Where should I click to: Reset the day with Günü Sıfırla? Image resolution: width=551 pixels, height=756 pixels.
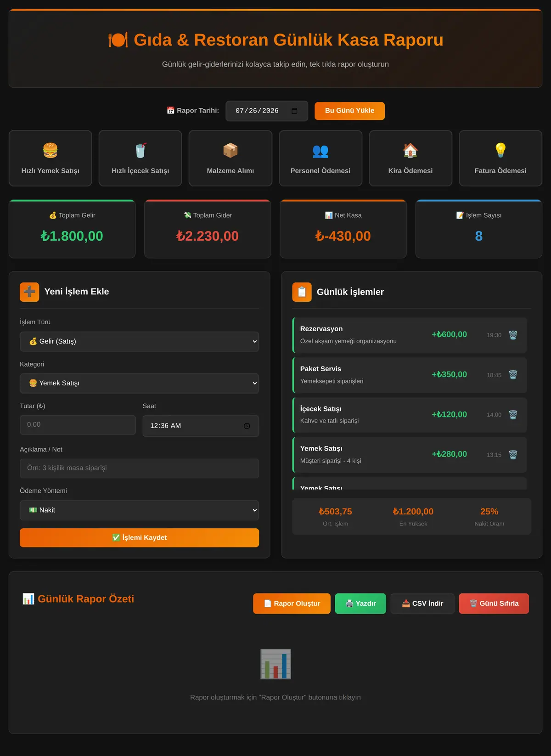(x=494, y=604)
